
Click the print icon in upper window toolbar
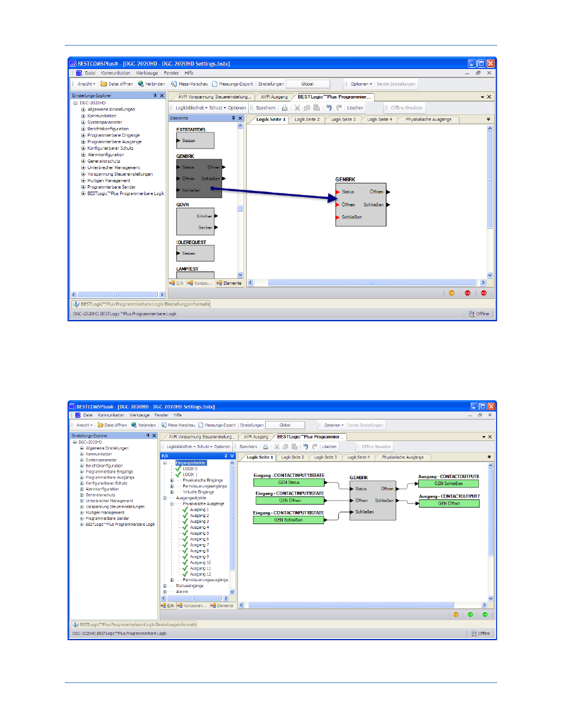285,108
